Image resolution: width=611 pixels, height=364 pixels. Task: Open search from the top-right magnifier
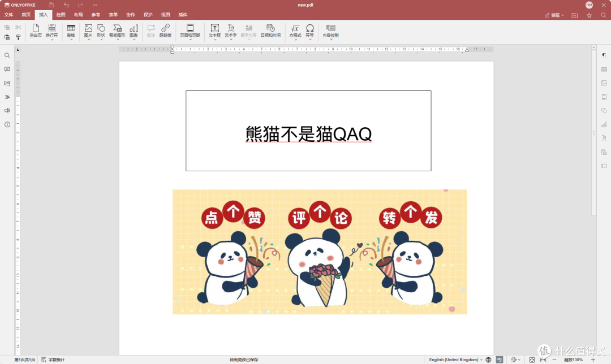point(604,15)
